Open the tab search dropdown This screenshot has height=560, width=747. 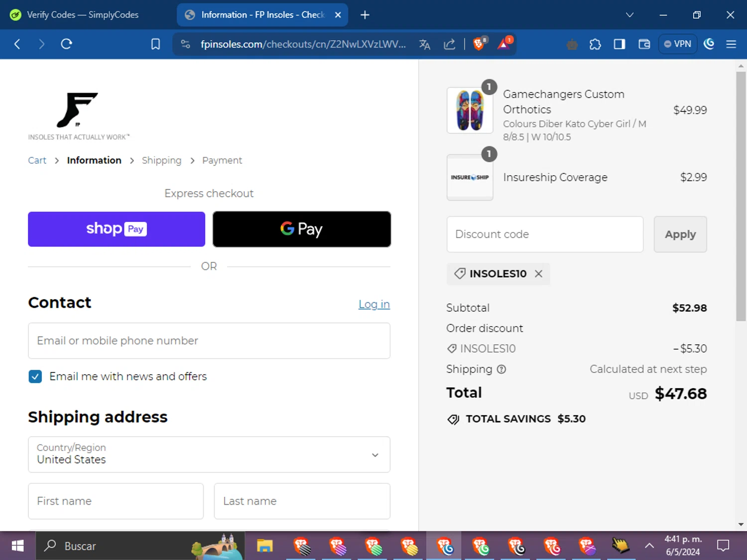pos(629,15)
